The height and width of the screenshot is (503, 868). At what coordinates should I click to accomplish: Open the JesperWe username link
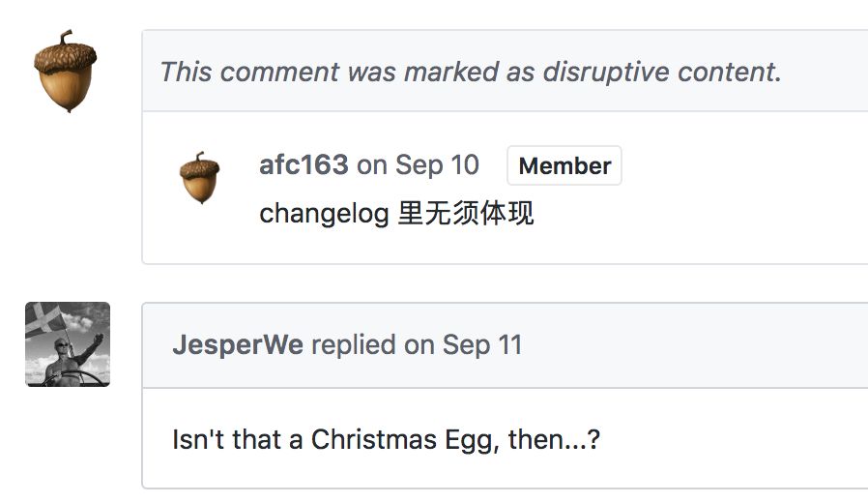click(x=237, y=344)
